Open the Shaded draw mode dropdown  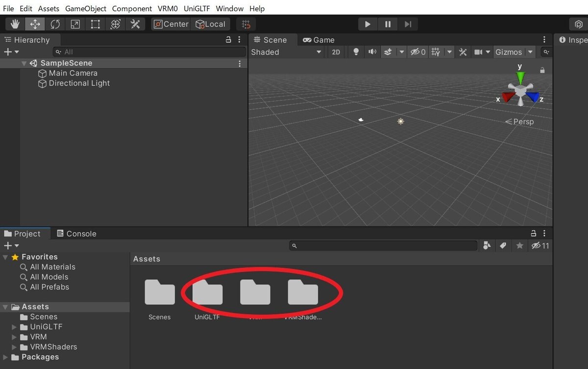tap(287, 52)
